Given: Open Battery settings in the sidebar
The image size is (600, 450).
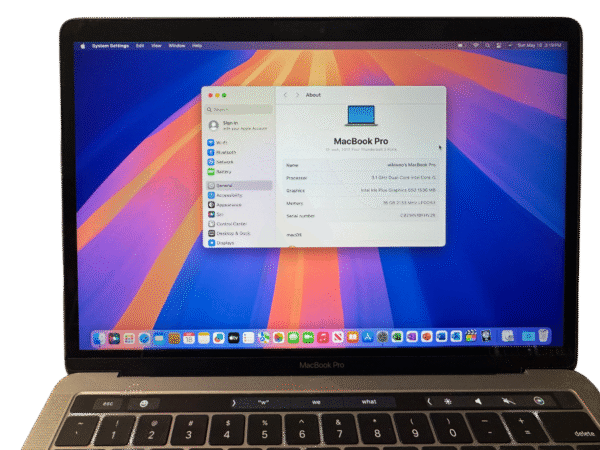Looking at the screenshot, I should tap(239, 172).
